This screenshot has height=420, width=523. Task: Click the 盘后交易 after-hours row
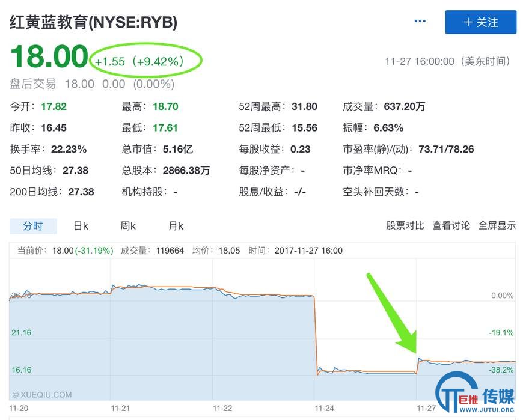pos(92,84)
